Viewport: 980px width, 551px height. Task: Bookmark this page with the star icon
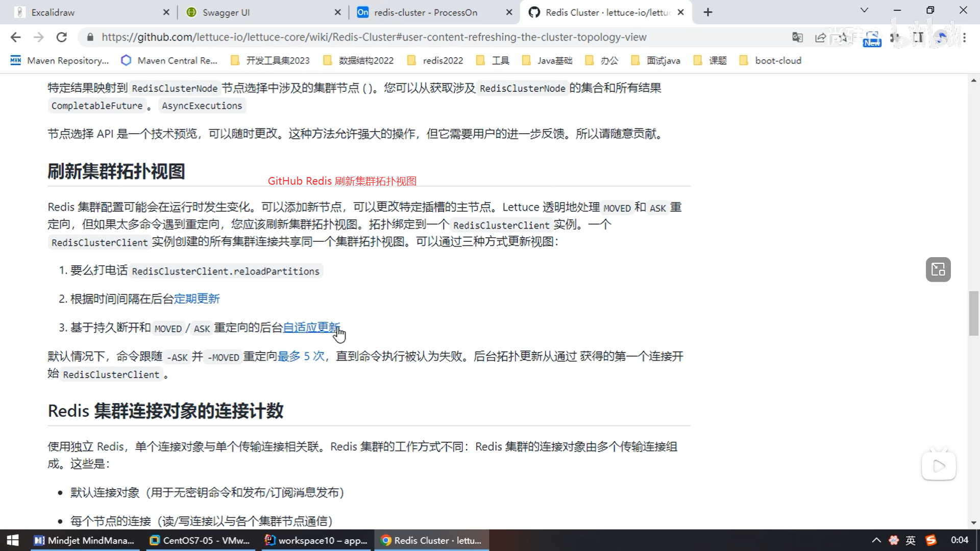tap(843, 37)
